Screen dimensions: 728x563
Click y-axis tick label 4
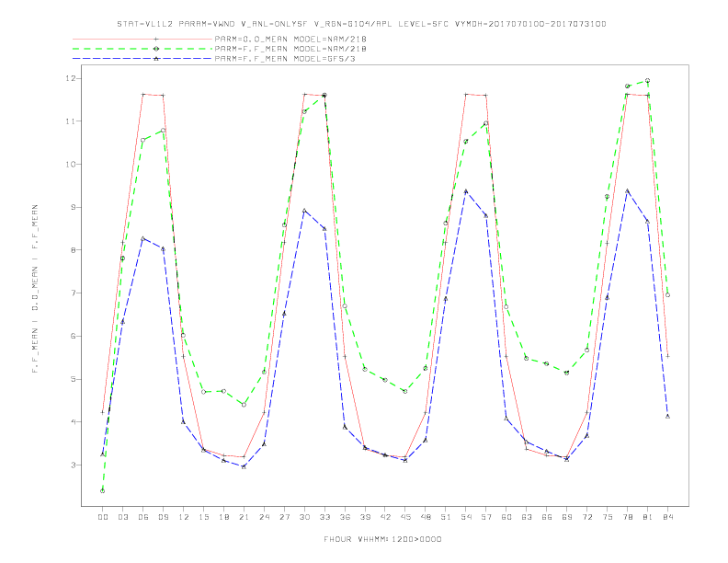pyautogui.click(x=72, y=421)
